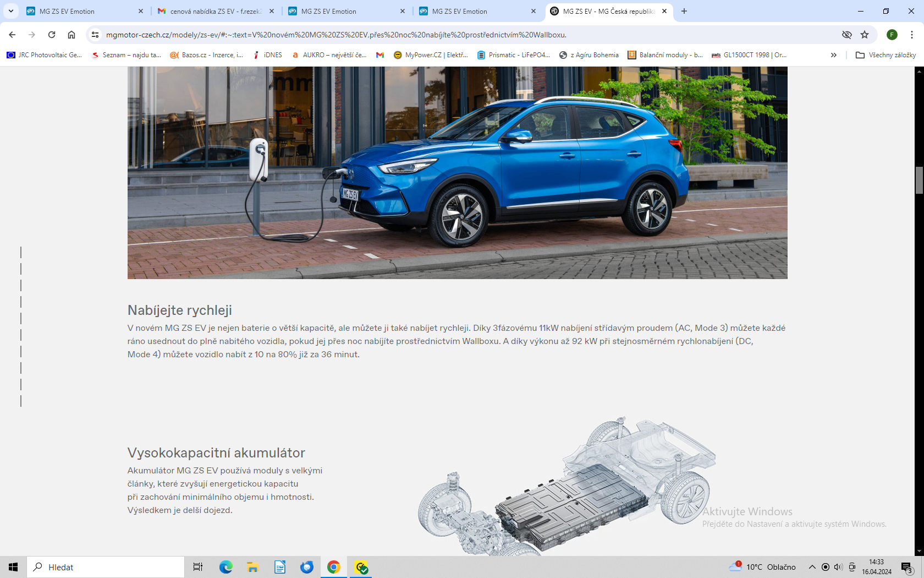Viewport: 924px width, 578px height.
Task: Open the Windows Start menu
Action: 13,567
